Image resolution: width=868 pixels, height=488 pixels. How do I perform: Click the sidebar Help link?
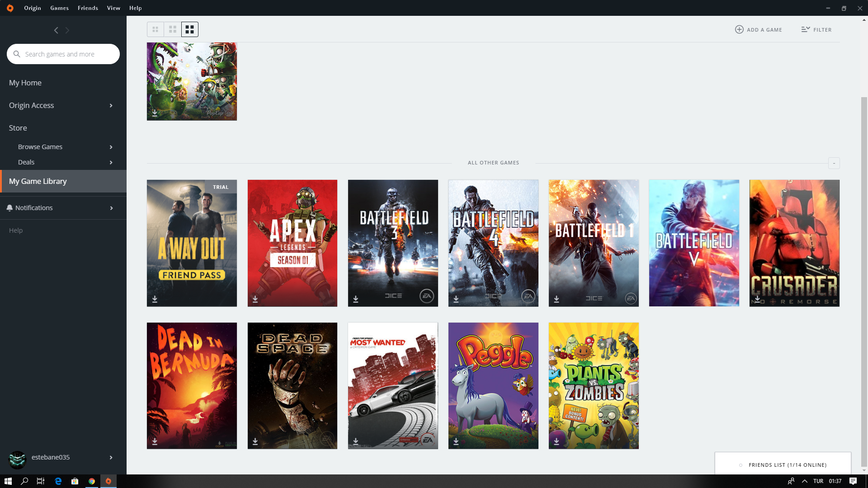click(x=16, y=230)
